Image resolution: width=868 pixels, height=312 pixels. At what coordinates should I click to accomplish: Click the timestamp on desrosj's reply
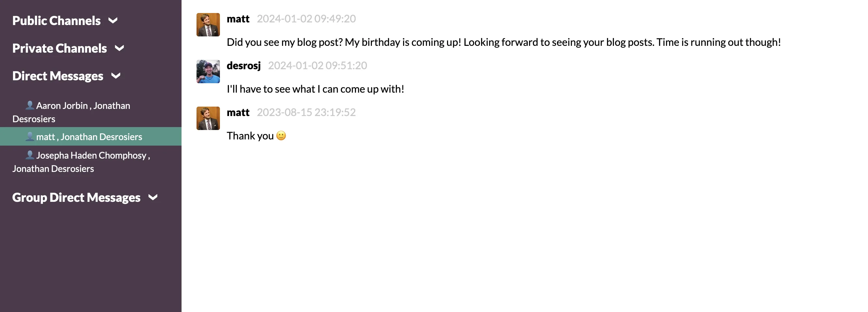click(x=318, y=66)
